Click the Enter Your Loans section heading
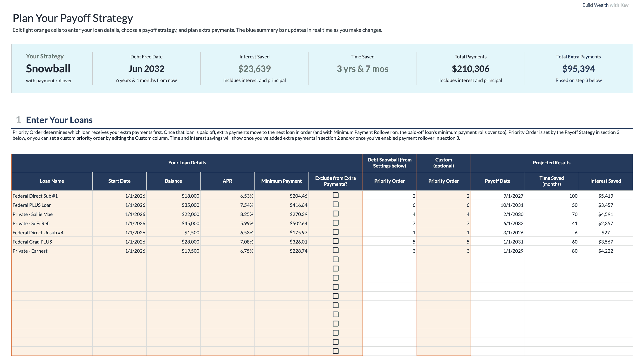 coord(59,120)
